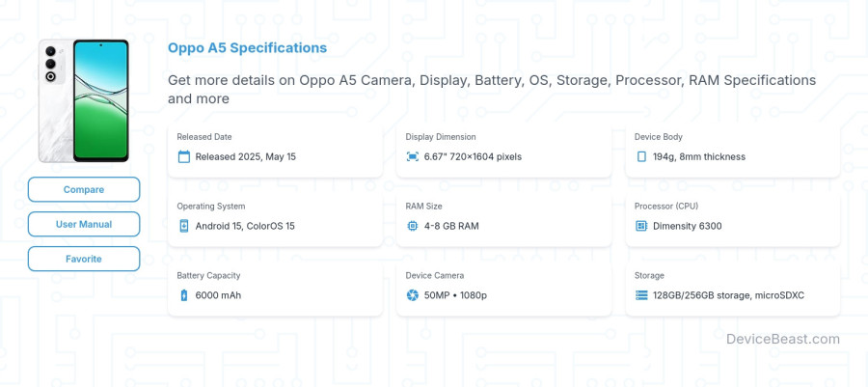Select text 'Dimensity 6300'

(688, 226)
